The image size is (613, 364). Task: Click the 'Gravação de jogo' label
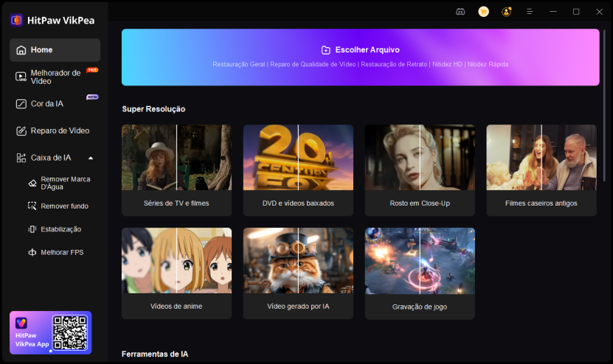click(x=420, y=307)
